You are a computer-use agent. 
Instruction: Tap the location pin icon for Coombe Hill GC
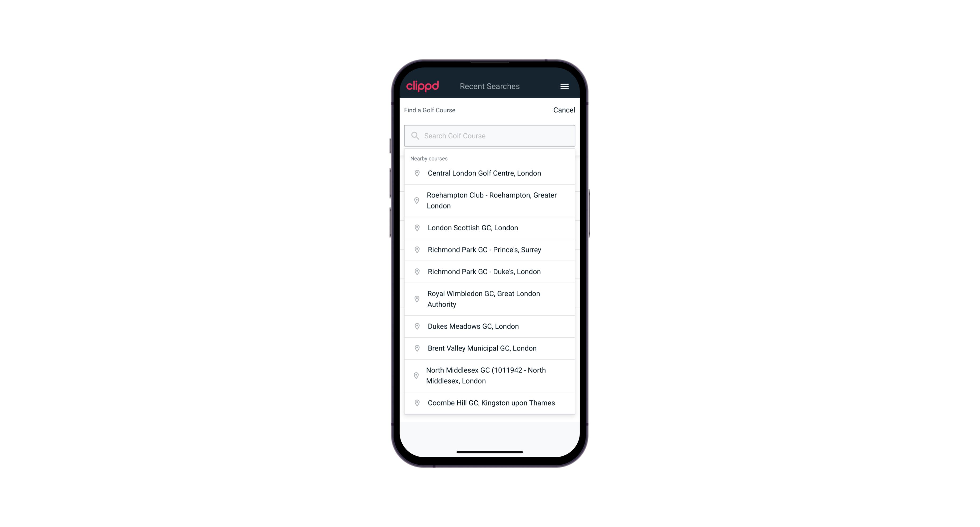coord(415,402)
